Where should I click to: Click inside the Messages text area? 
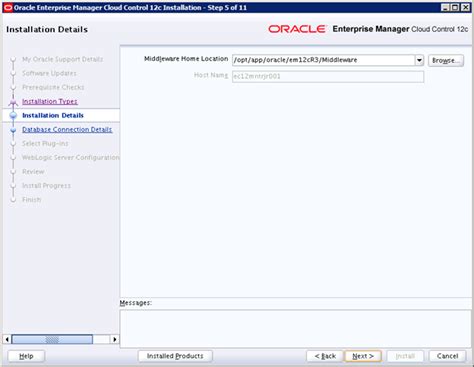click(x=295, y=329)
